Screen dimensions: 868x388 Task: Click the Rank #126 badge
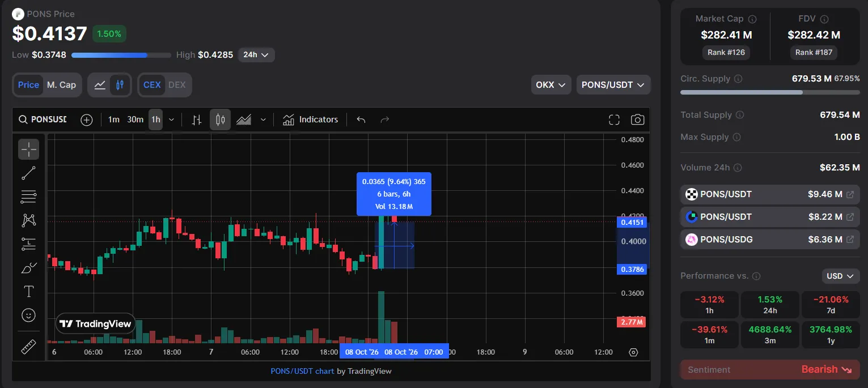[x=726, y=52]
